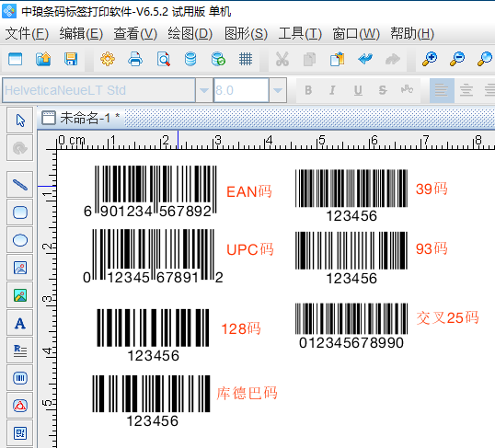Select the Code 93 barcode object
Image resolution: width=495 pixels, height=448 pixels.
351,258
